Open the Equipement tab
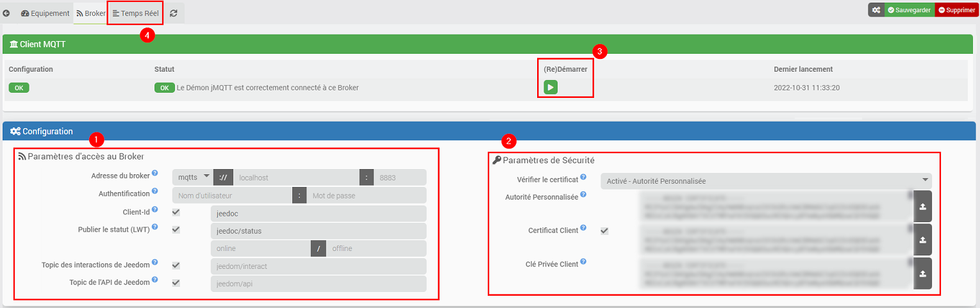Screen dimensions: 980x308 click(45, 13)
